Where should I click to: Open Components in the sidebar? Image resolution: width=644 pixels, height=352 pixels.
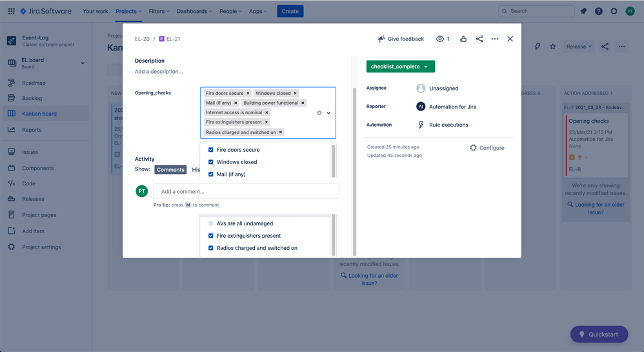(46, 168)
